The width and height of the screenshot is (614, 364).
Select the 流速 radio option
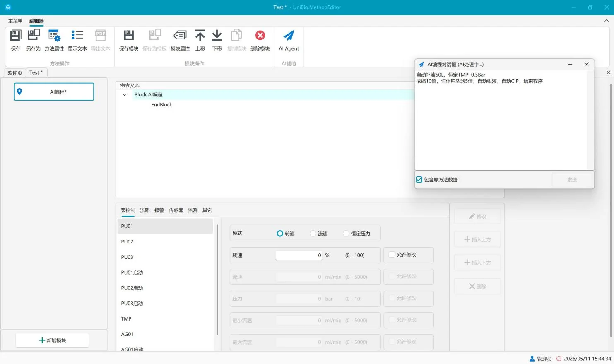point(313,234)
